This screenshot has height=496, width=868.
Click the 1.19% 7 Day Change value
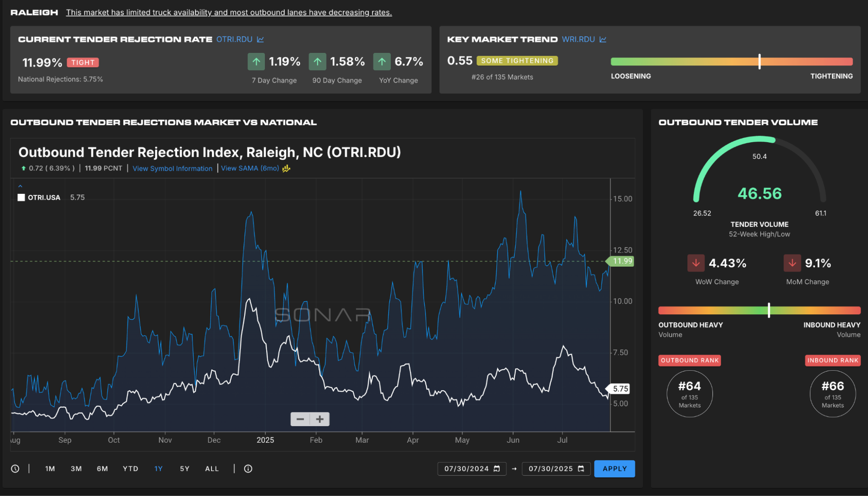coord(284,61)
